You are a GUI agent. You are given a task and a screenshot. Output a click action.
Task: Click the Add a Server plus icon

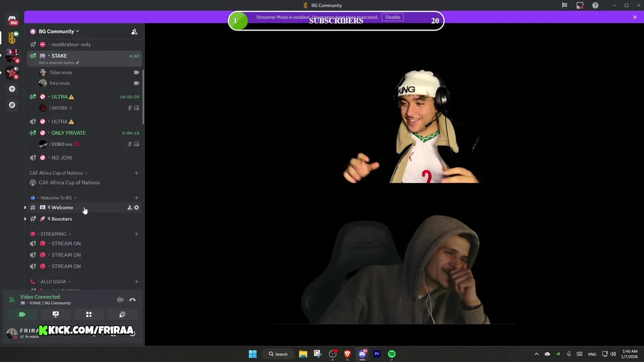[12, 89]
